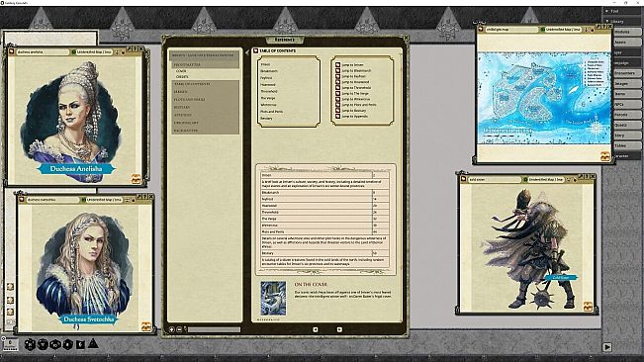Roll the d20 die
The height and width of the screenshot is (362, 644).
30,344
